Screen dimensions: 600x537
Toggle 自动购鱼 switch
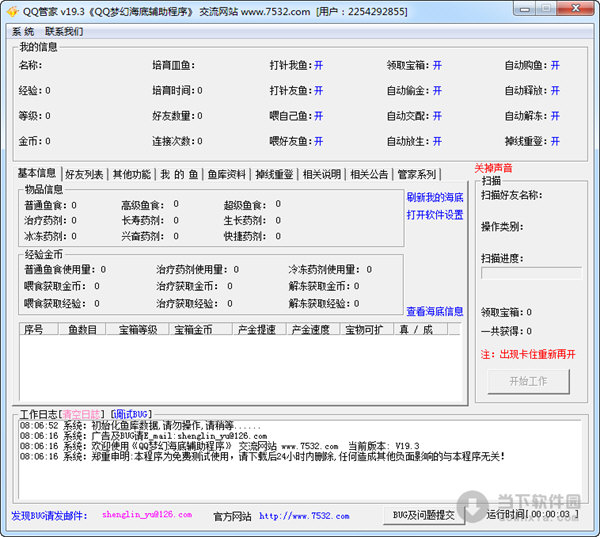[555, 65]
